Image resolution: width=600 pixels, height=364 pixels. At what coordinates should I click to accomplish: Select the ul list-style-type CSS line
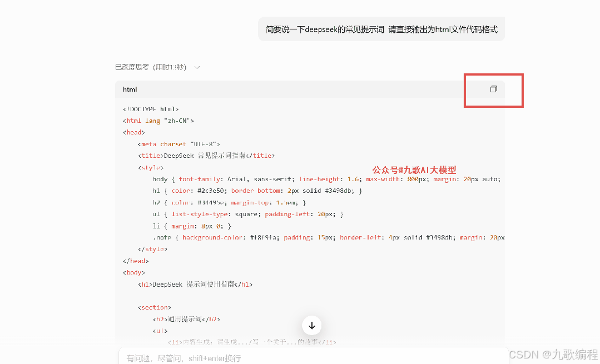(248, 214)
